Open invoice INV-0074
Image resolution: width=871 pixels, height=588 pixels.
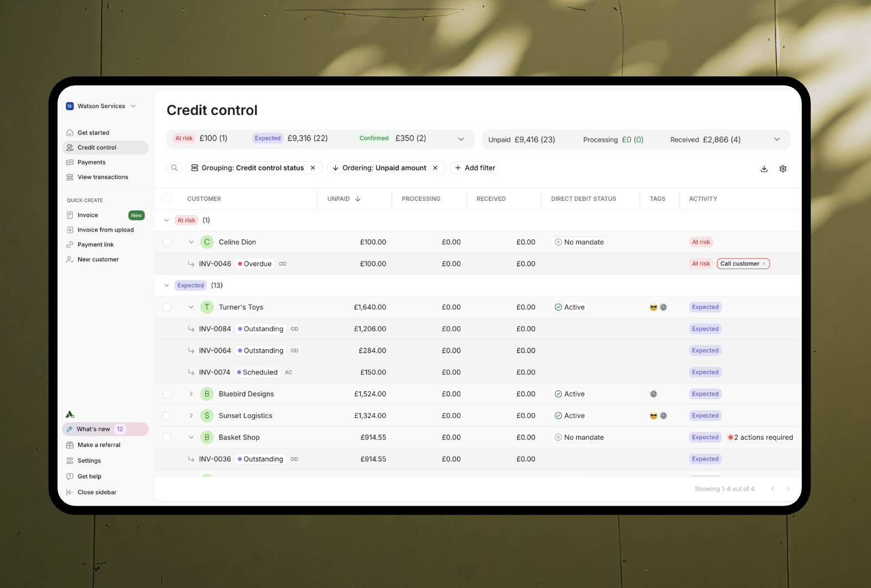[214, 373]
